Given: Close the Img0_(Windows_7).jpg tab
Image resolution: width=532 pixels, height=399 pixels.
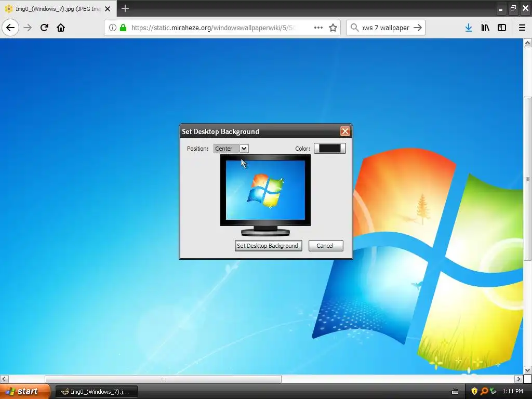Looking at the screenshot, I should tap(108, 9).
